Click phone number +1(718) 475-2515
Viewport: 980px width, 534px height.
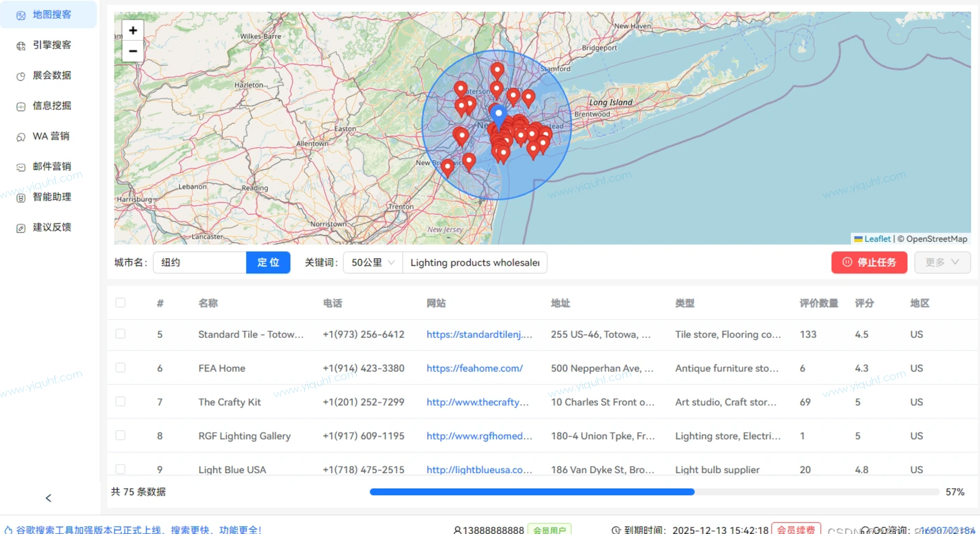364,470
